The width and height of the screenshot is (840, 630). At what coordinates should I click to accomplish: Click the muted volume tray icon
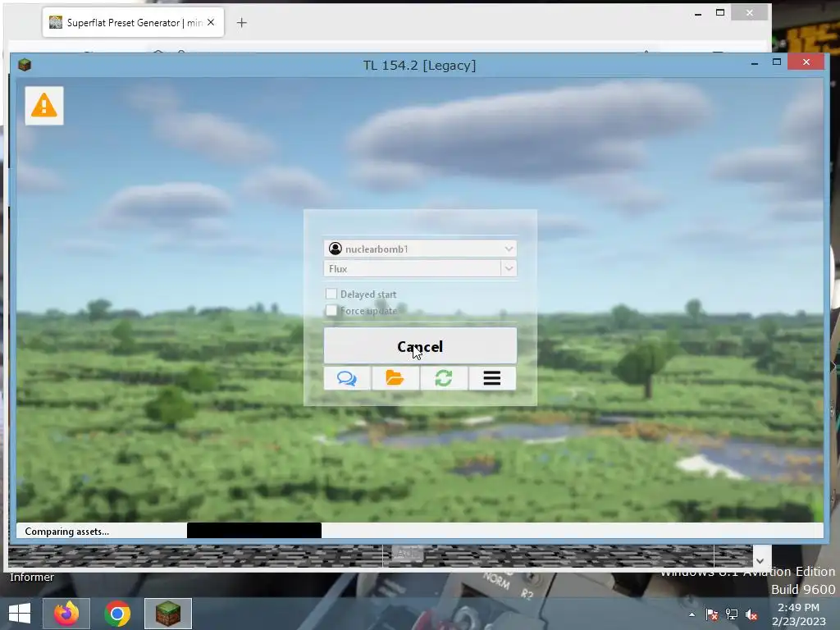point(751,614)
